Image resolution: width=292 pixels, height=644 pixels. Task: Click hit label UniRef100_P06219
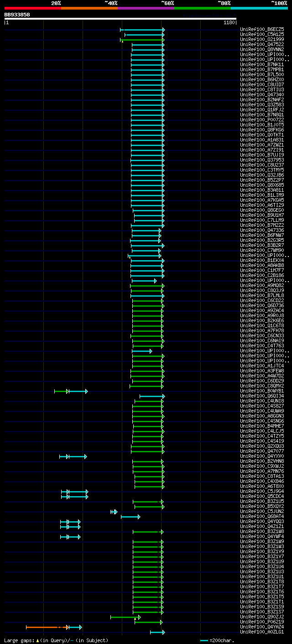pyautogui.click(x=262, y=622)
